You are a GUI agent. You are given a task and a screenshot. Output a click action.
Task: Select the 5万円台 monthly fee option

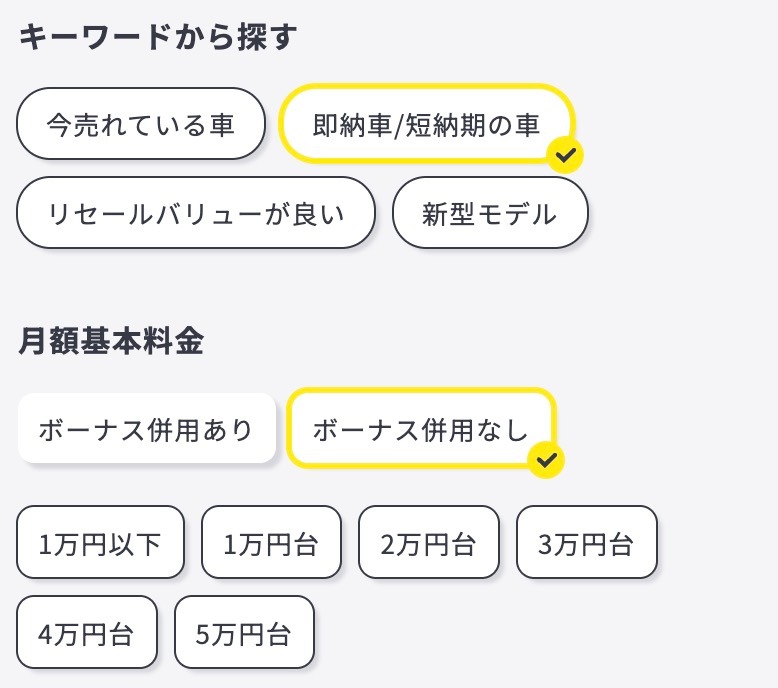(x=244, y=632)
